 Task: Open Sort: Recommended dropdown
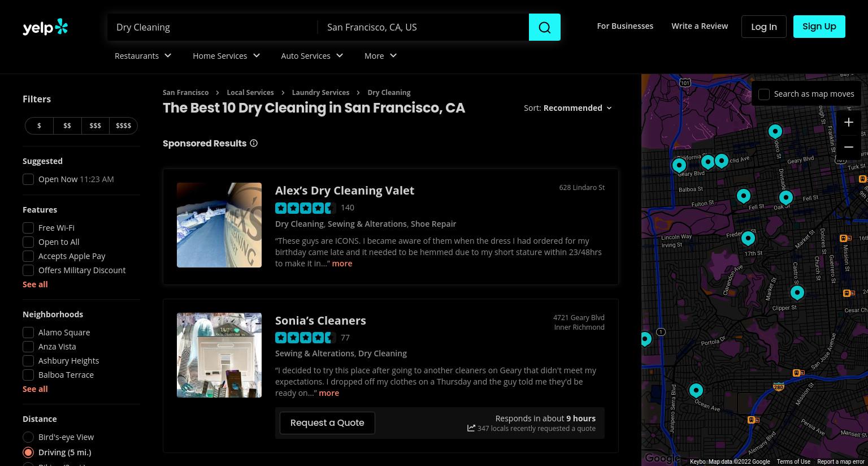pos(568,108)
